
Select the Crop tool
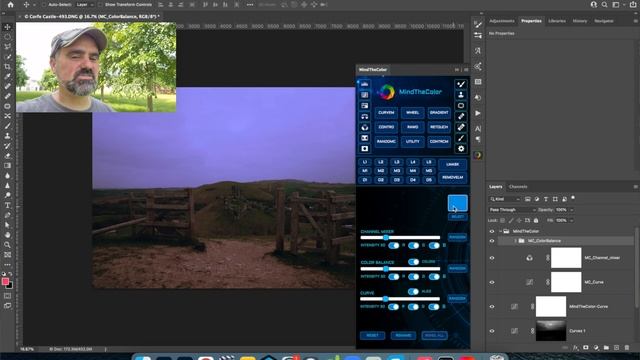coord(7,67)
